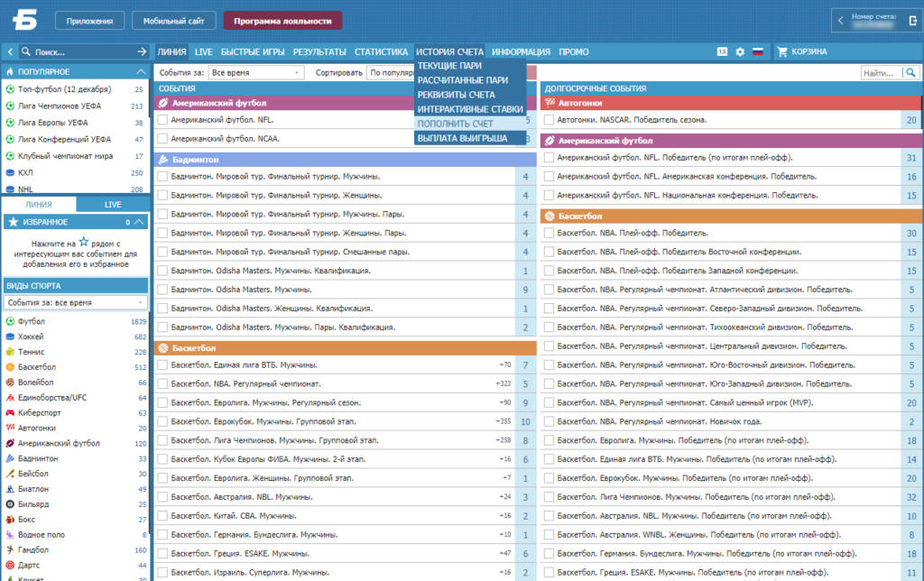Click the logout icon next to account number

[912, 21]
